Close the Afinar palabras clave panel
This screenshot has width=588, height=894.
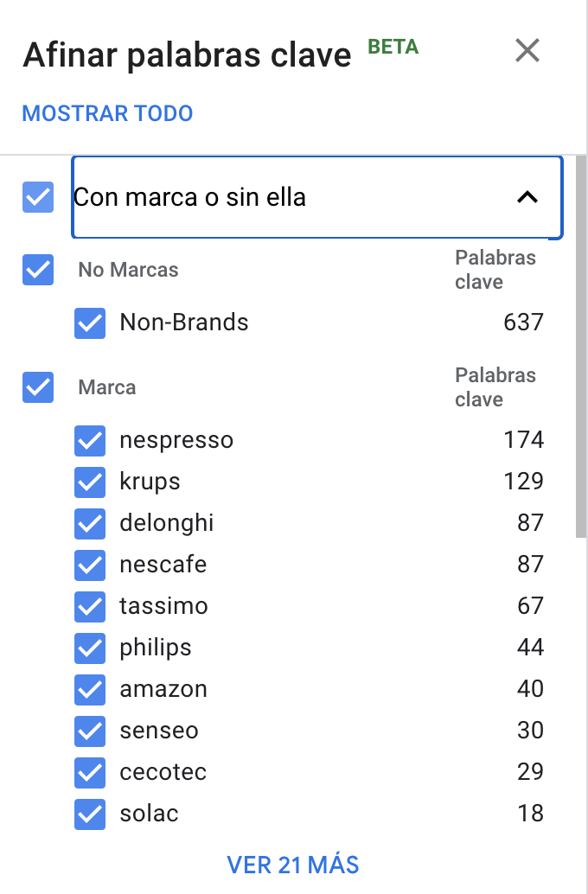[527, 51]
